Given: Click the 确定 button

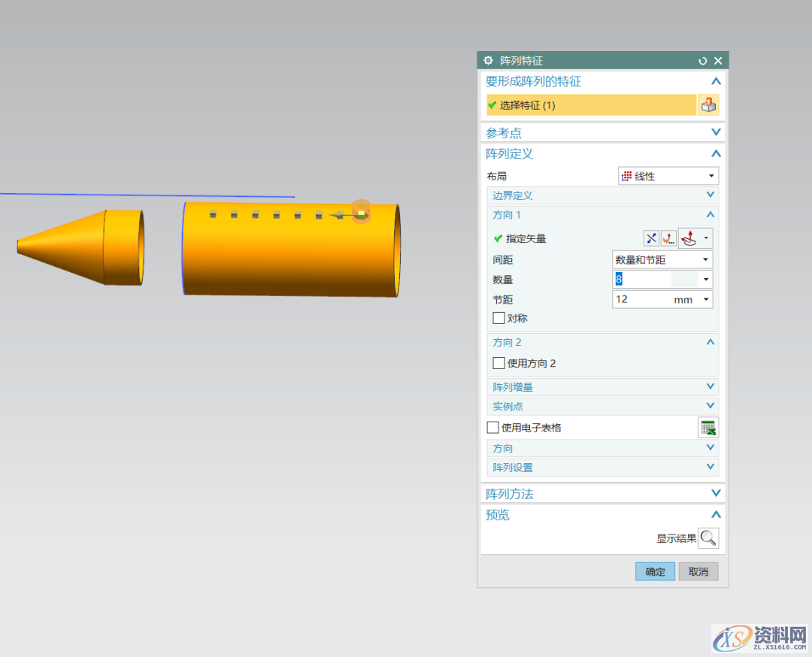Looking at the screenshot, I should (655, 571).
